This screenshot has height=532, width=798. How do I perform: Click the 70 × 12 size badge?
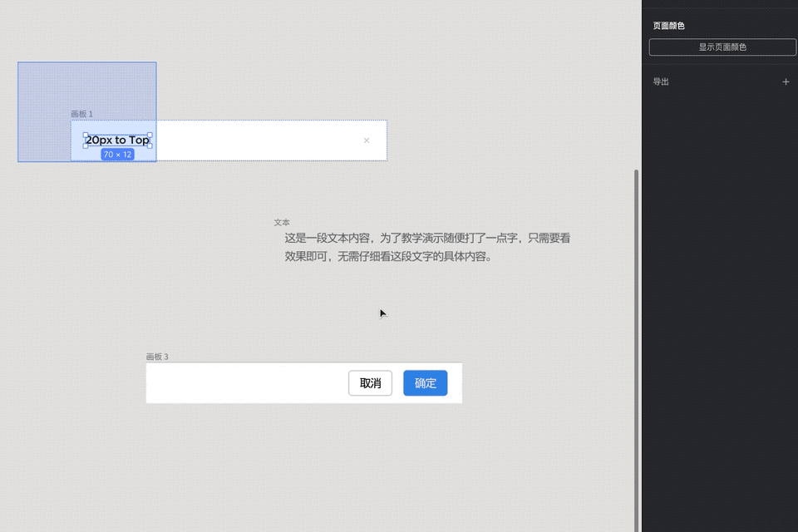pyautogui.click(x=117, y=155)
